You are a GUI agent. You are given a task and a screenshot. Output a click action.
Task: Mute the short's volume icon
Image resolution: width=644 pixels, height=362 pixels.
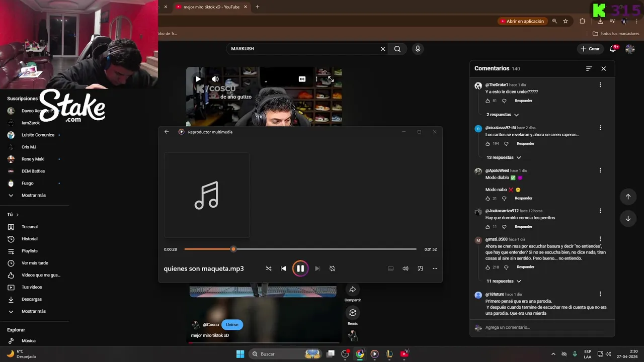[x=215, y=79]
